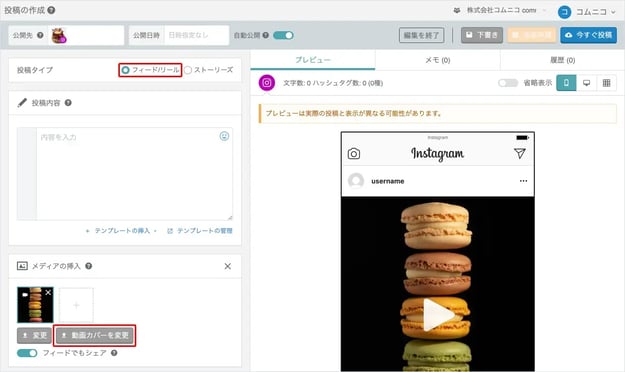Open the 株式会社コムニコ company dropdown
This screenshot has width=625, height=372.
coord(500,10)
